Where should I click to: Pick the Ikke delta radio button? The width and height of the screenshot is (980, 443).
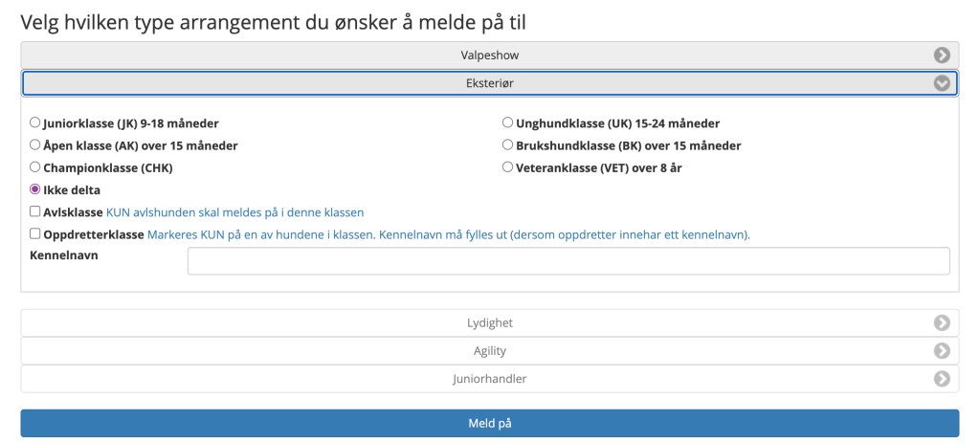pos(35,189)
